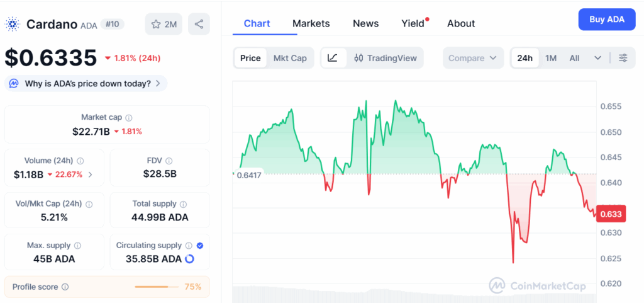
Task: Click info icon beside Profile score
Action: click(65, 287)
